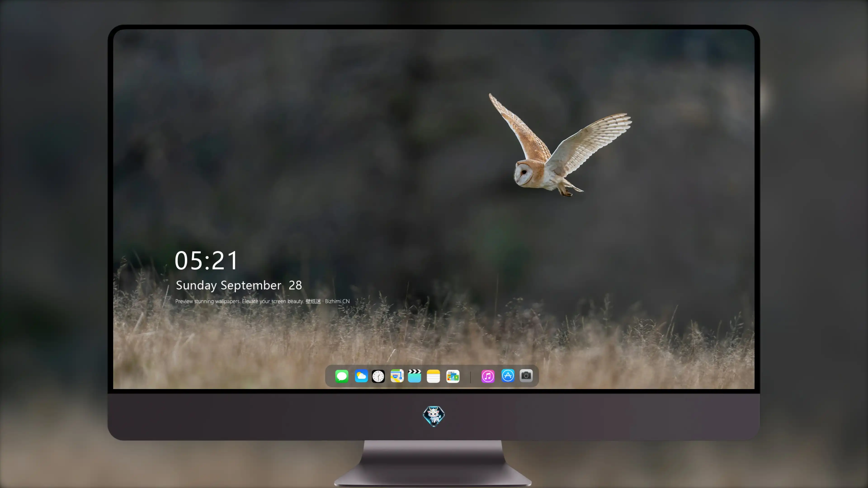Select the word Sunday in the date

[196, 286]
